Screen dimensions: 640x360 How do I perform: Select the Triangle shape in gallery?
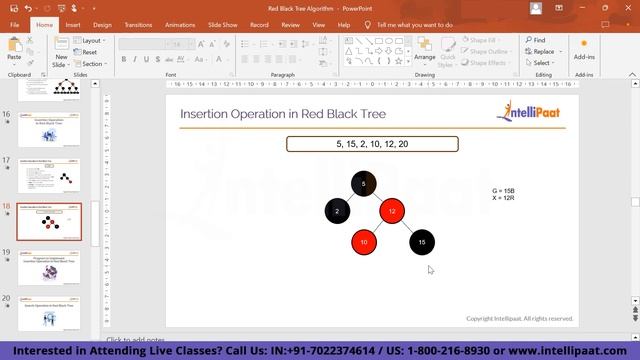(x=349, y=51)
